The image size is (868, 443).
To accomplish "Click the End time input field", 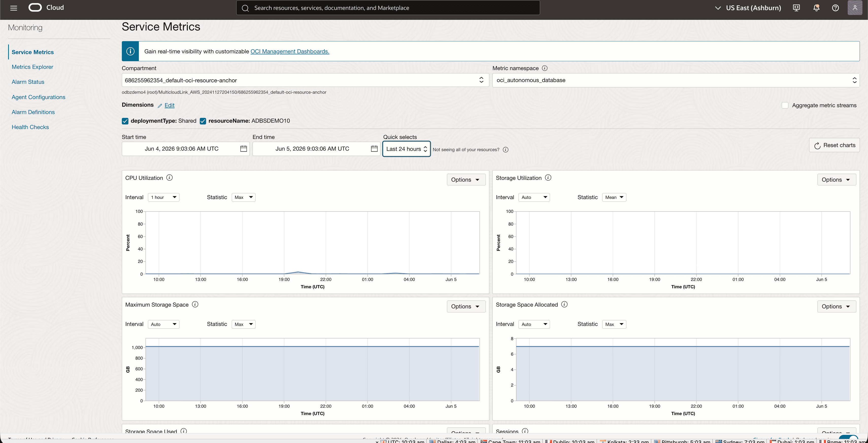I will coord(316,149).
